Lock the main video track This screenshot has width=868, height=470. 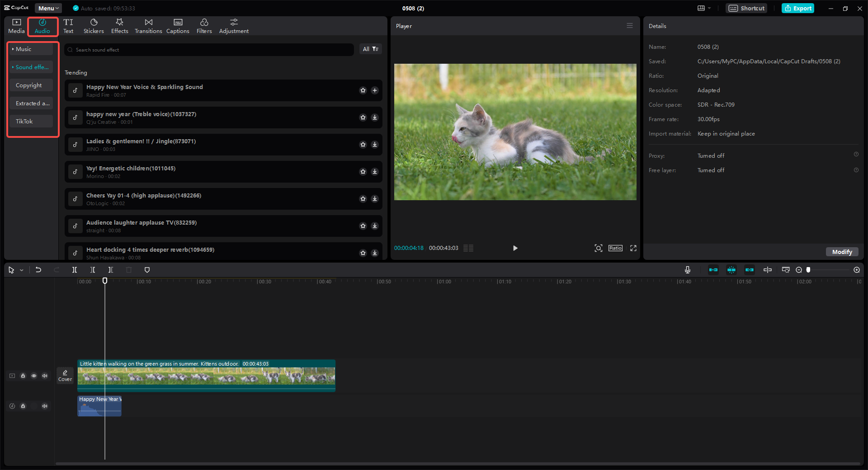tap(23, 376)
